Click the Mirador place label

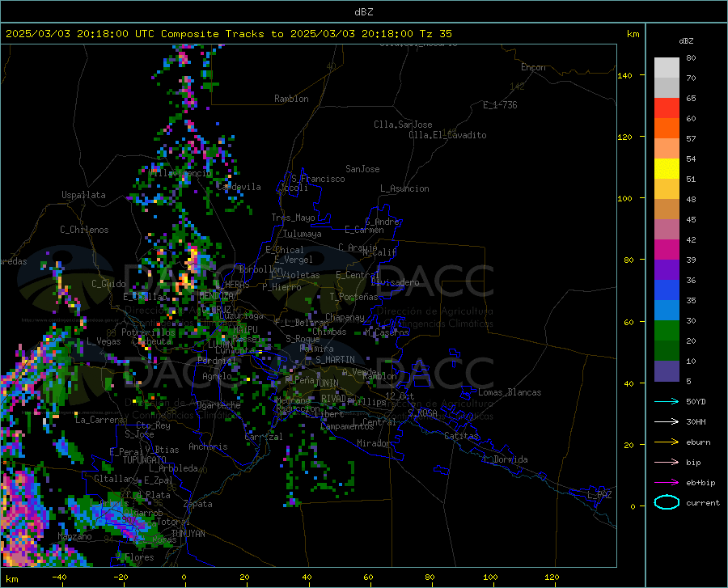[373, 443]
